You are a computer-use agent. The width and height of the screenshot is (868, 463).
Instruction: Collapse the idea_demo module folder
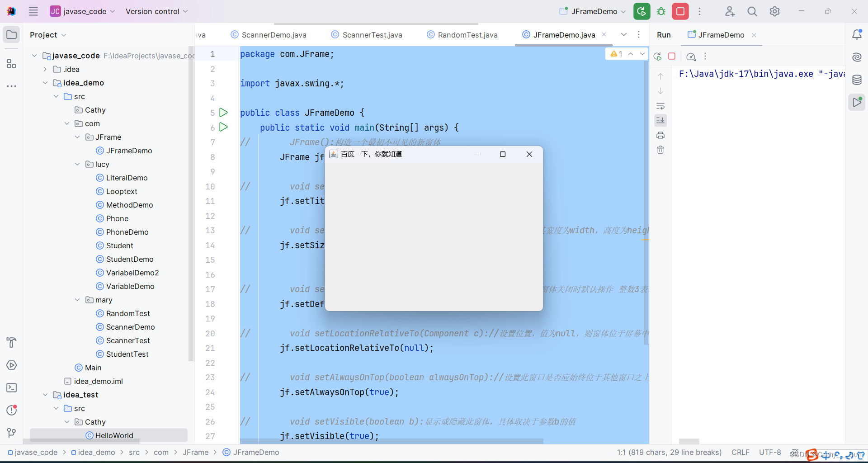tap(45, 83)
